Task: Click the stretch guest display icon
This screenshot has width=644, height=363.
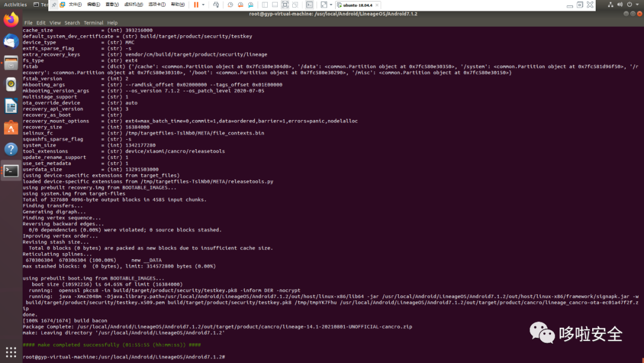Action: [x=324, y=5]
